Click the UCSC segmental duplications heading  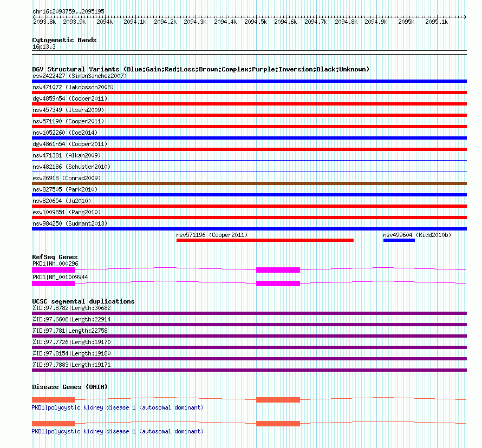click(x=83, y=301)
